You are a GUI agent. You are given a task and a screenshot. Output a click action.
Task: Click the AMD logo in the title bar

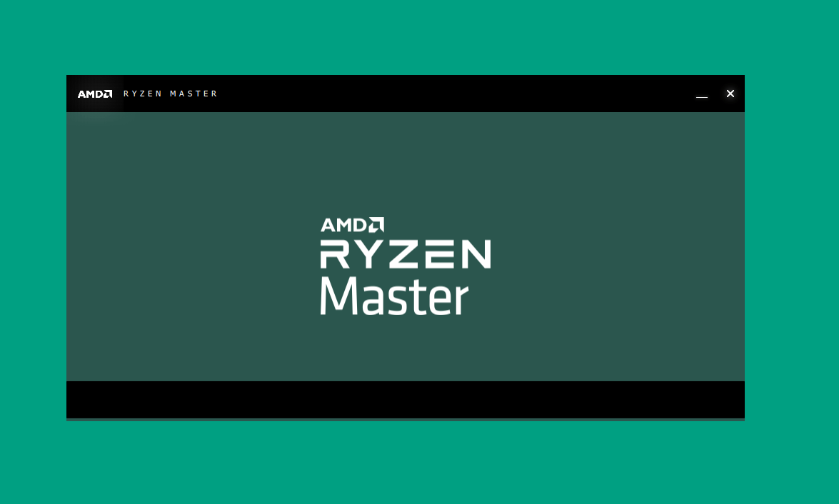[95, 94]
